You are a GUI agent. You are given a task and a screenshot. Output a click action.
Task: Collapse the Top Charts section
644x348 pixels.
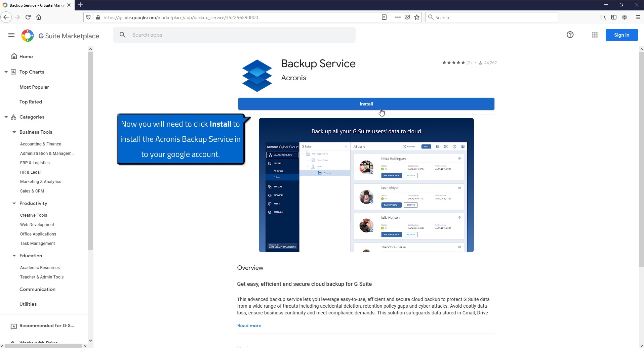(x=6, y=72)
